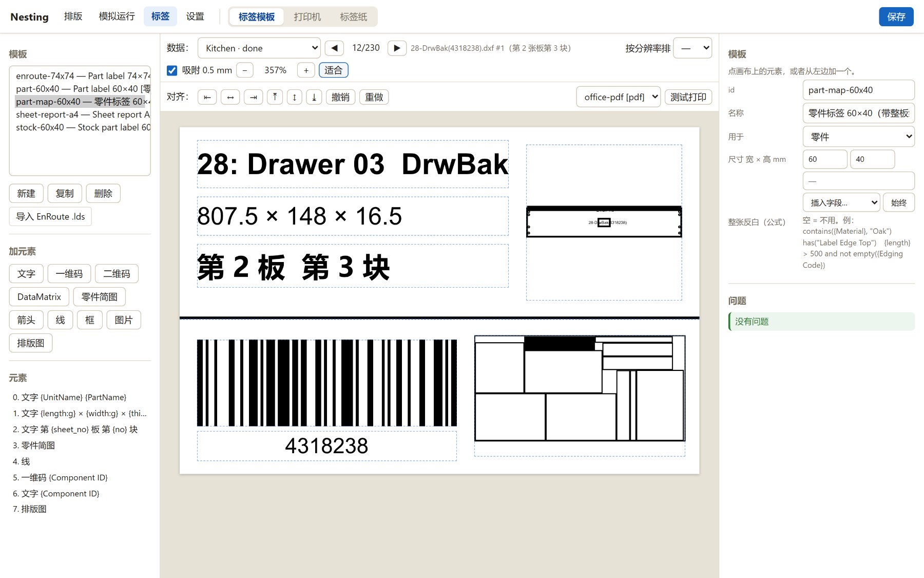The width and height of the screenshot is (924, 578).
Task: Switch to the 标签纸 sub-tab
Action: (354, 17)
